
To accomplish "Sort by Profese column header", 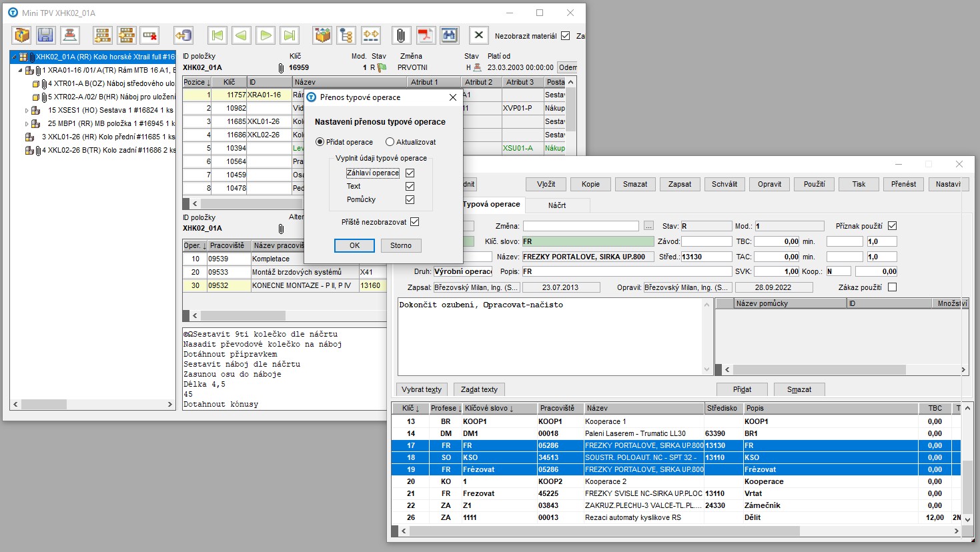I will pos(446,408).
